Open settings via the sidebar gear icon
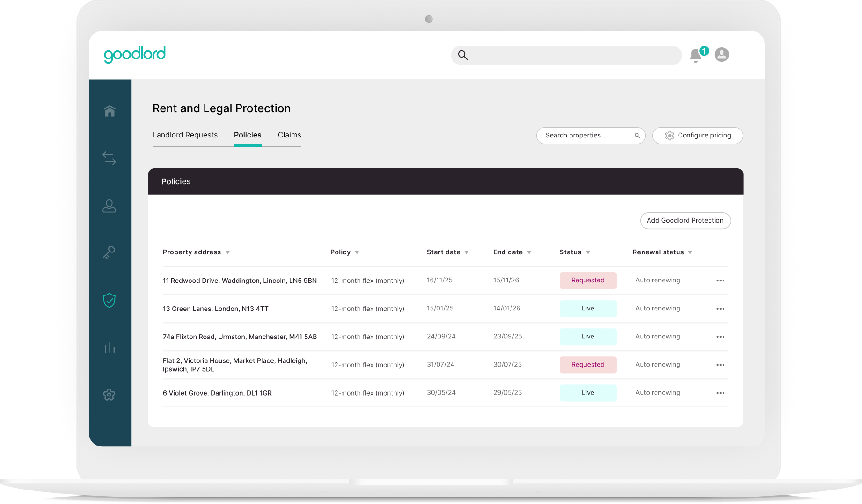 point(110,395)
